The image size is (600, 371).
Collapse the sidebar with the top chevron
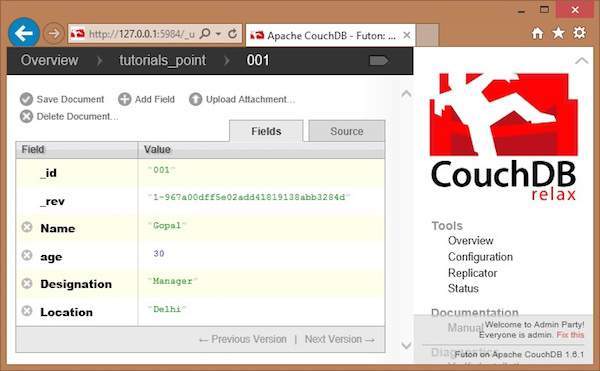point(582,60)
